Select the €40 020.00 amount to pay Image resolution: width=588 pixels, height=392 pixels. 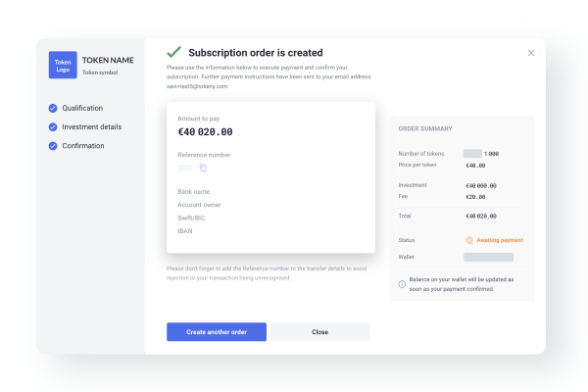[205, 132]
